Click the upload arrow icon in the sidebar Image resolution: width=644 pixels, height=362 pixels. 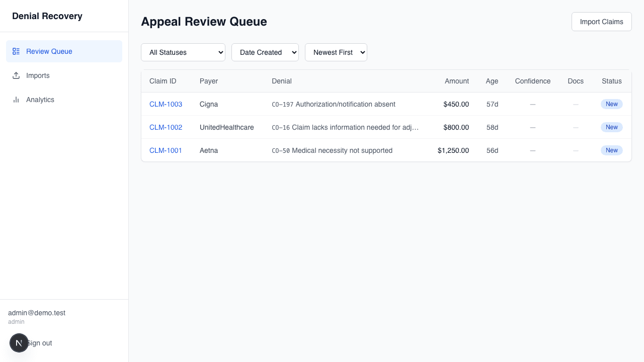point(16,75)
